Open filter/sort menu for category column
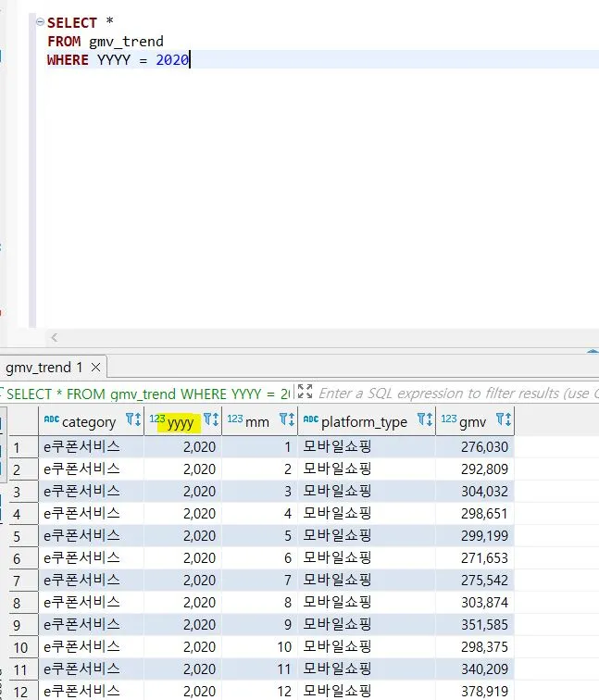The height and width of the screenshot is (700, 599). [x=133, y=419]
